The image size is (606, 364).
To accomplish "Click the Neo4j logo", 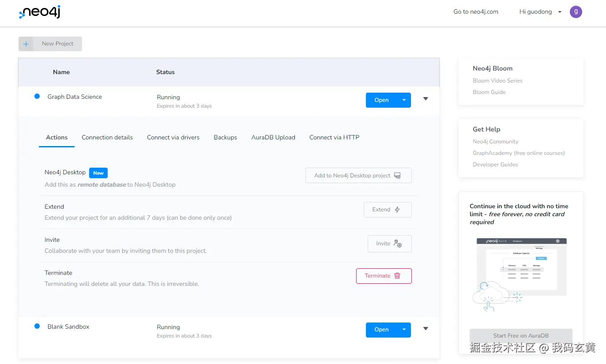I will tap(40, 12).
